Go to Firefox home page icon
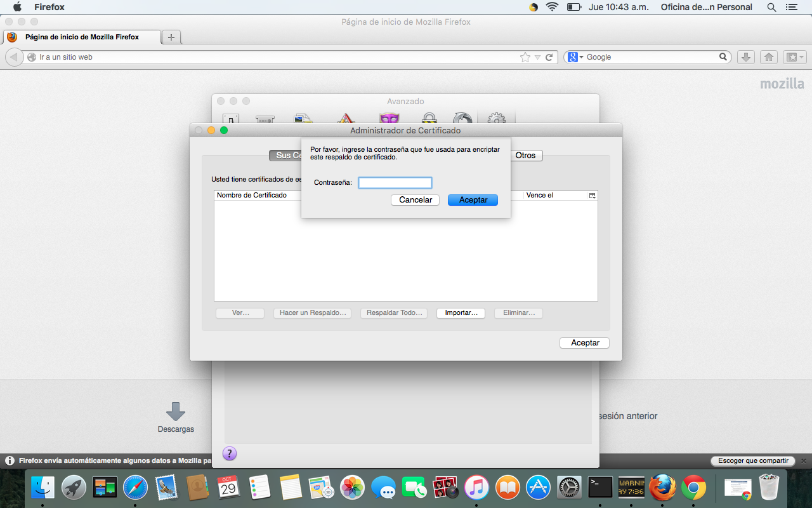 (769, 57)
